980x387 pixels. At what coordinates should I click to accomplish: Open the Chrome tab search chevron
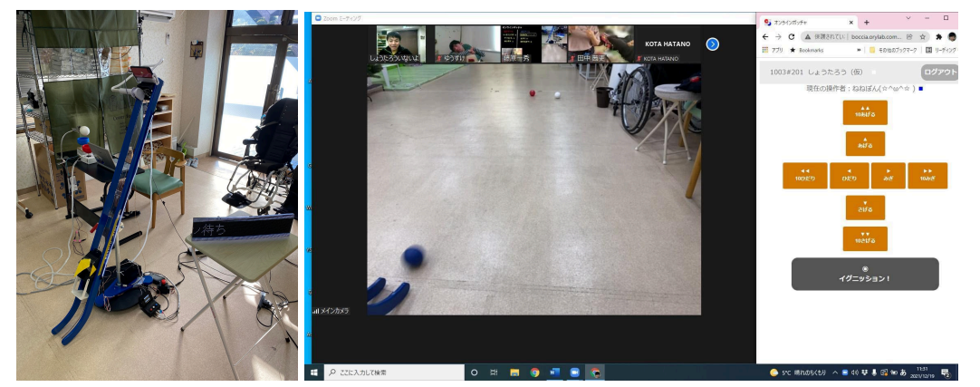[908, 18]
